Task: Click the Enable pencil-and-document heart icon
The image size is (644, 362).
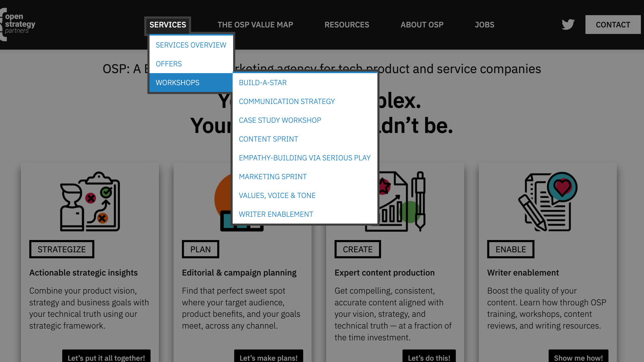Action: [548, 201]
